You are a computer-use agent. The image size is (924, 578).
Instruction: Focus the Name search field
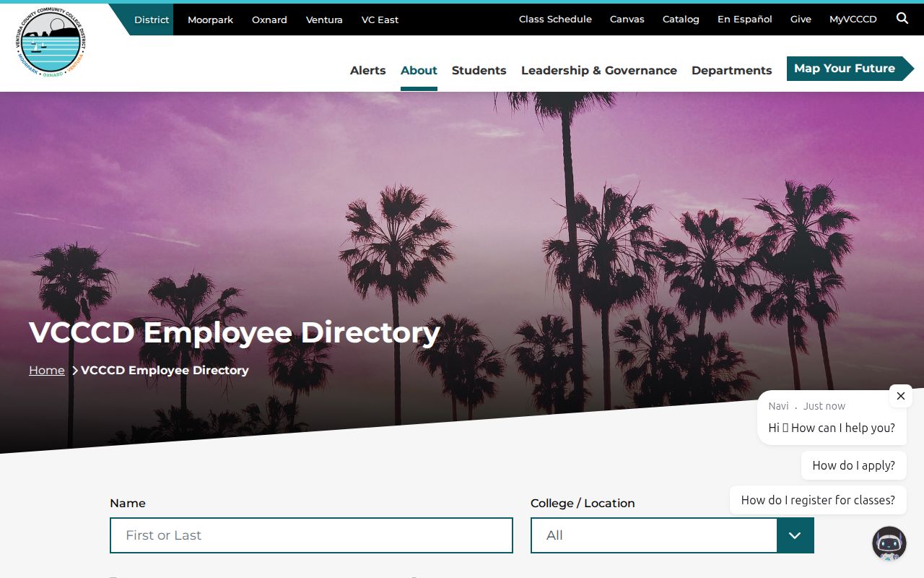(x=311, y=535)
